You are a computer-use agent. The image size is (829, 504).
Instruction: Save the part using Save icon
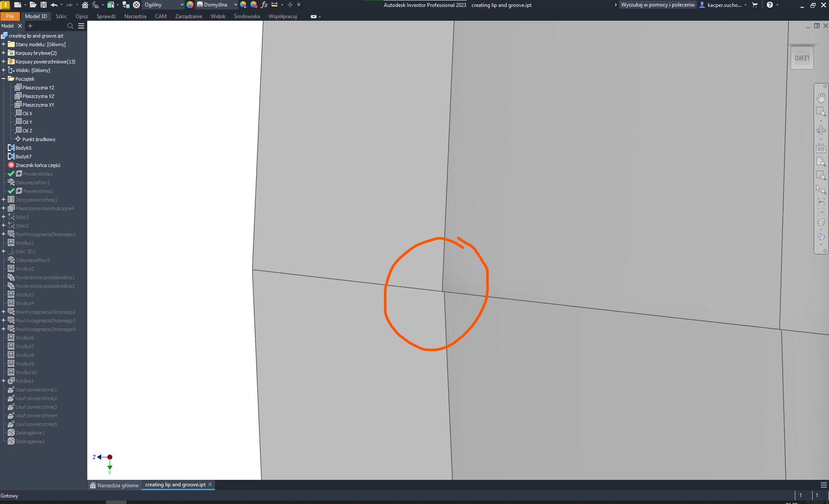pyautogui.click(x=43, y=5)
